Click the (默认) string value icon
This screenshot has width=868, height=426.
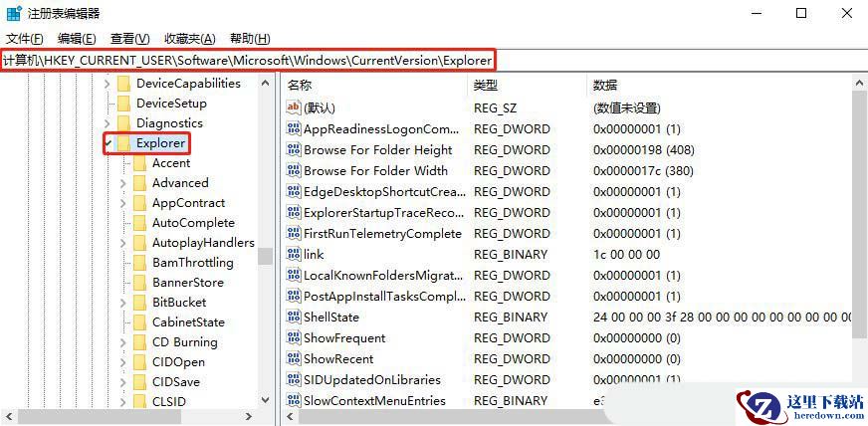294,107
